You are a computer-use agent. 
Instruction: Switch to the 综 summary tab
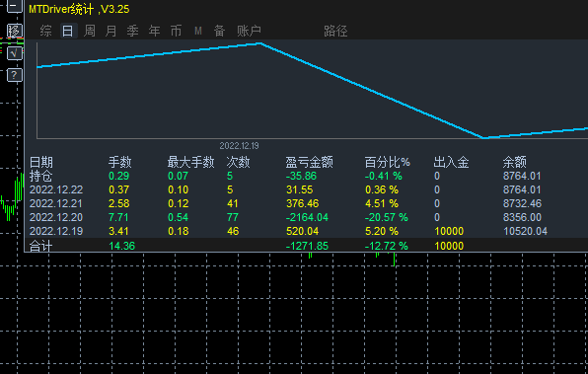pos(45,31)
